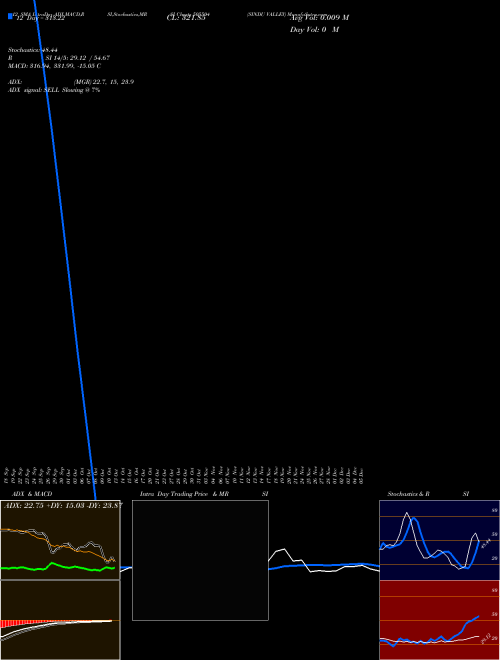Open the MACD histogram panel with red bars
Image resolution: width=500 pixels, height=660 pixels.
pyautogui.click(x=60, y=620)
